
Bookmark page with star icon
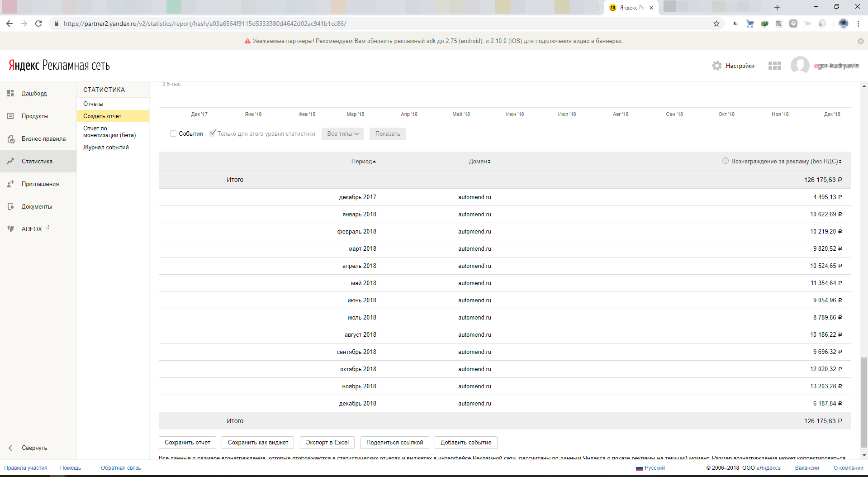coord(716,24)
